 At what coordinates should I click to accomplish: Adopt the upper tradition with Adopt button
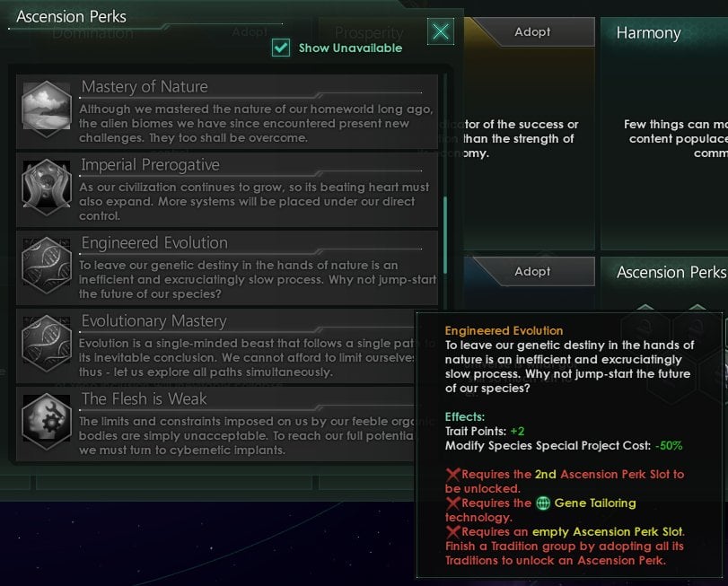pyautogui.click(x=532, y=32)
